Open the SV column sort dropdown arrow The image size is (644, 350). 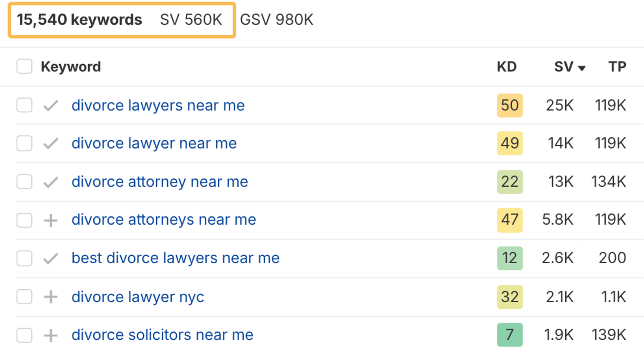click(x=582, y=68)
